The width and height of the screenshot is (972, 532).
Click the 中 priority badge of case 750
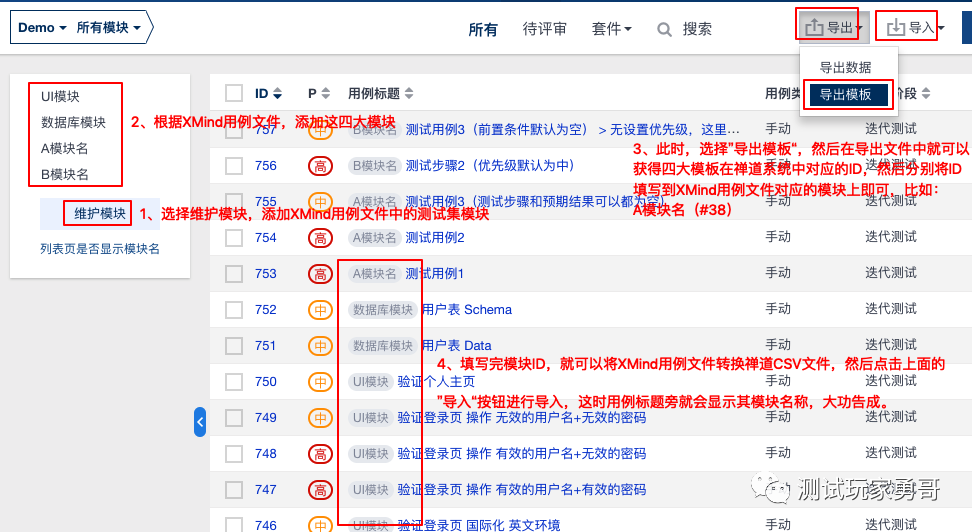pyautogui.click(x=320, y=382)
